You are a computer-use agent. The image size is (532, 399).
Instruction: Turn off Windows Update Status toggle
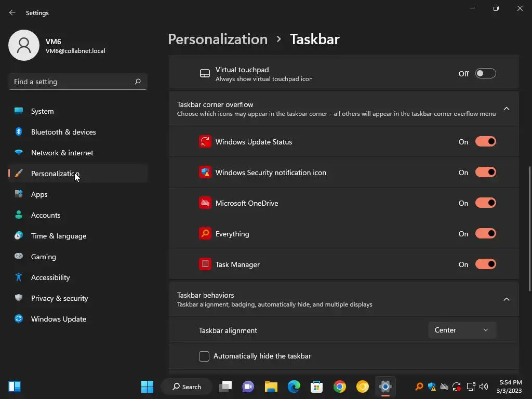click(486, 141)
